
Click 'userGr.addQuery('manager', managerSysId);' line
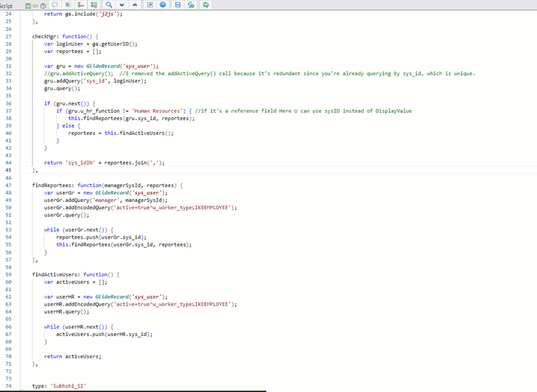[x=106, y=200]
